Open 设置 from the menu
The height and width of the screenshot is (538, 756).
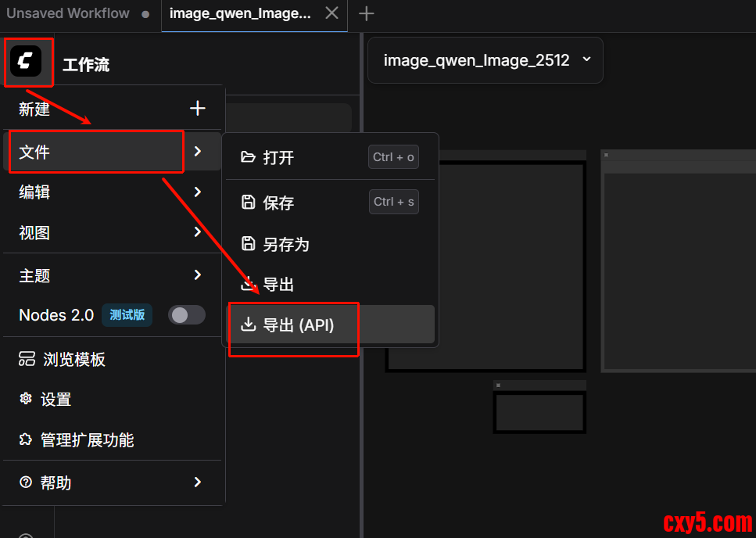click(112, 399)
